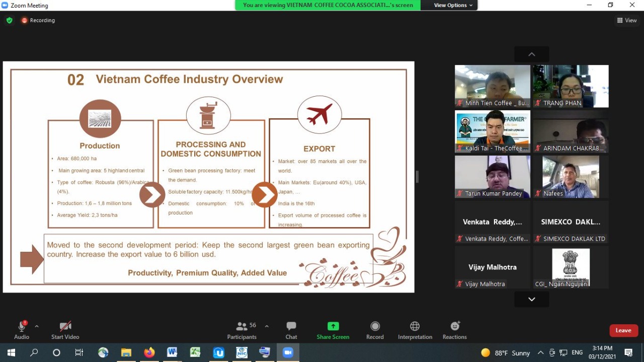644x362 pixels.
Task: Open Microsoft Word from the taskbar
Action: (172, 352)
